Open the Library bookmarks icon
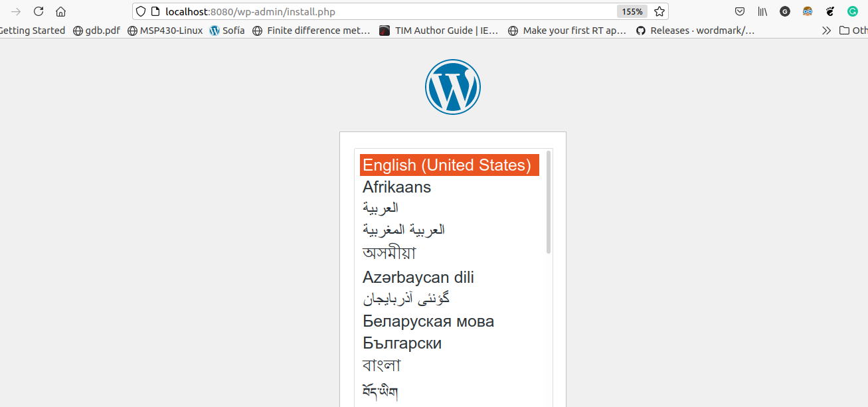 point(762,11)
